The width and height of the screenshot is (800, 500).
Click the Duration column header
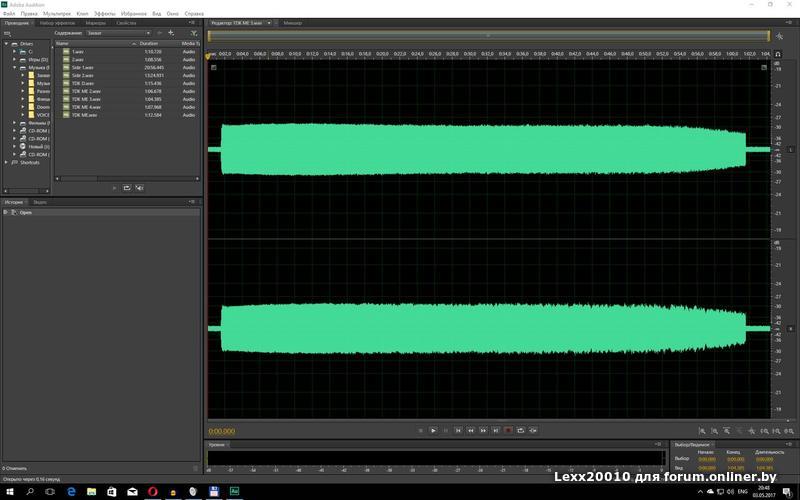tap(149, 44)
